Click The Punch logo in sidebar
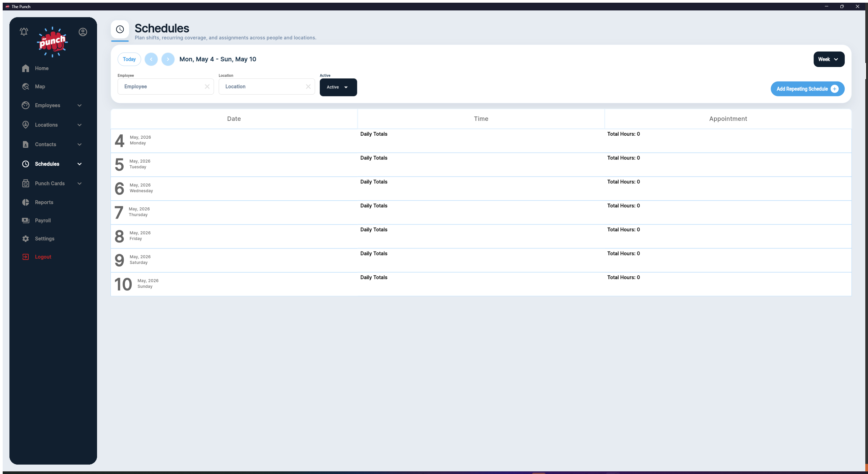 tap(52, 42)
